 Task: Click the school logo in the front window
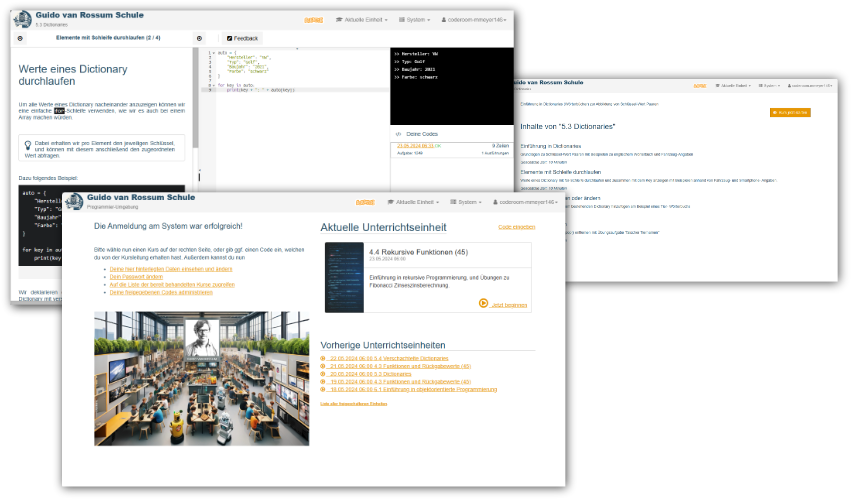click(75, 202)
